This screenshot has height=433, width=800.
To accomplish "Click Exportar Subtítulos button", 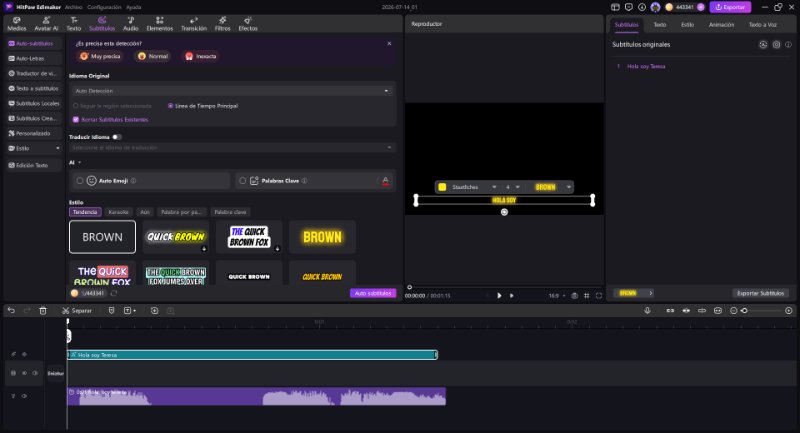I will (x=760, y=293).
